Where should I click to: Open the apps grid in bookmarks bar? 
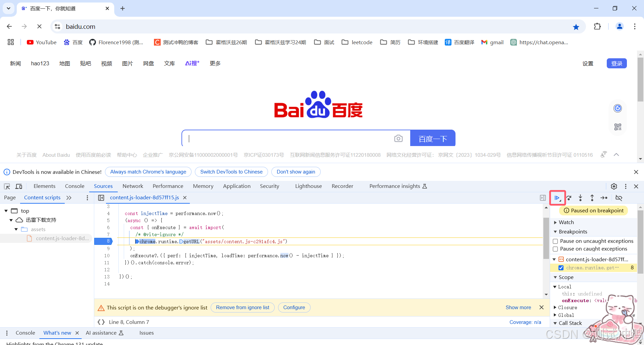point(11,42)
